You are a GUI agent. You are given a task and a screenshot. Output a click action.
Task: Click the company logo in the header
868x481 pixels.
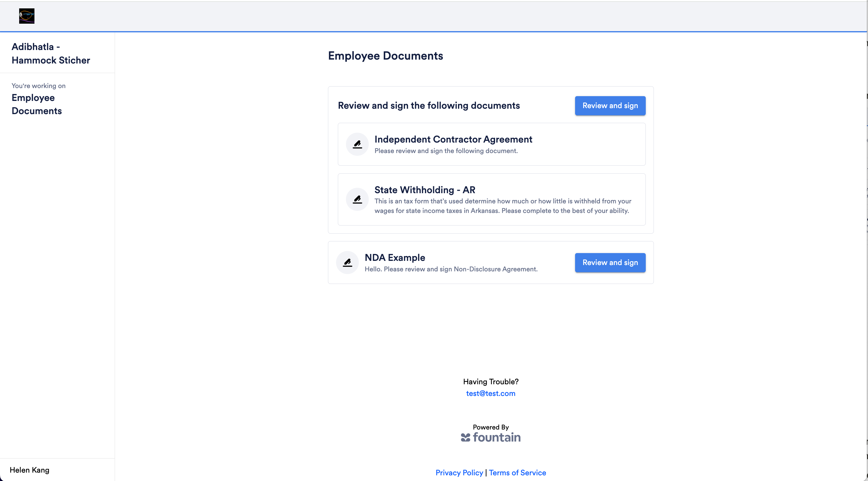27,16
